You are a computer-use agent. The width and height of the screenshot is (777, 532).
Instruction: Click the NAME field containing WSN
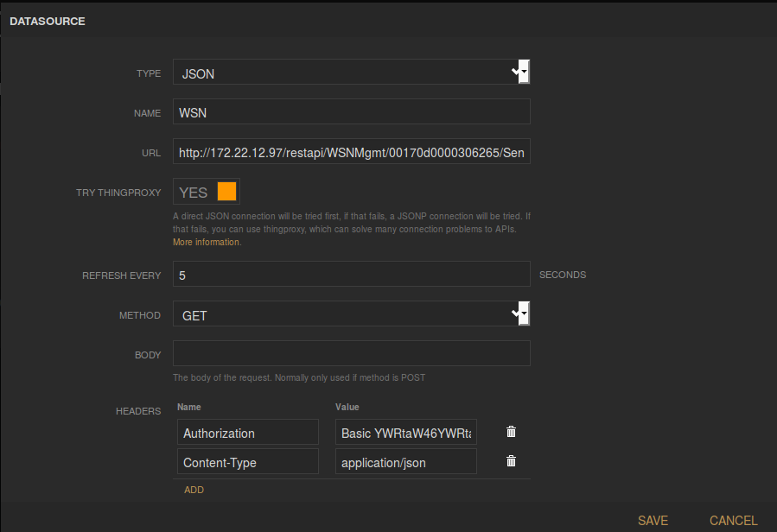pos(351,112)
